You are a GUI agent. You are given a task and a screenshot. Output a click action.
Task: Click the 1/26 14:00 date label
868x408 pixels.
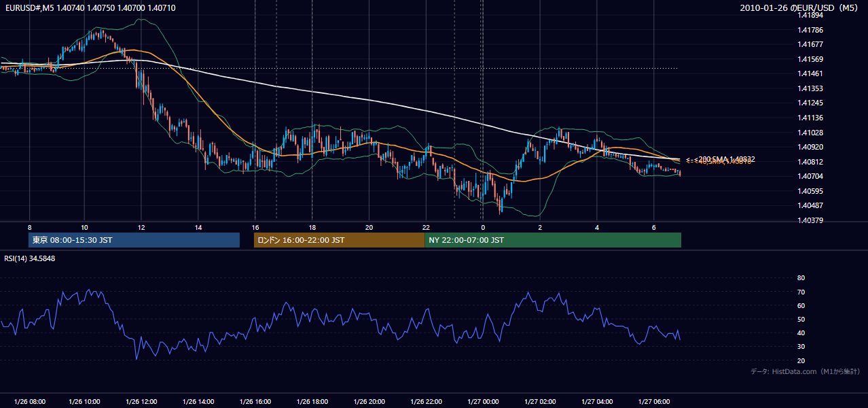coord(198,401)
